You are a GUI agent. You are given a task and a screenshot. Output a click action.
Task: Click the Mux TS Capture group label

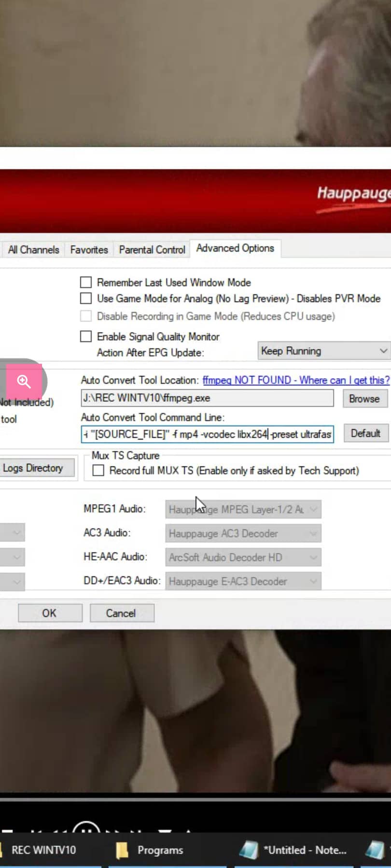point(126,455)
